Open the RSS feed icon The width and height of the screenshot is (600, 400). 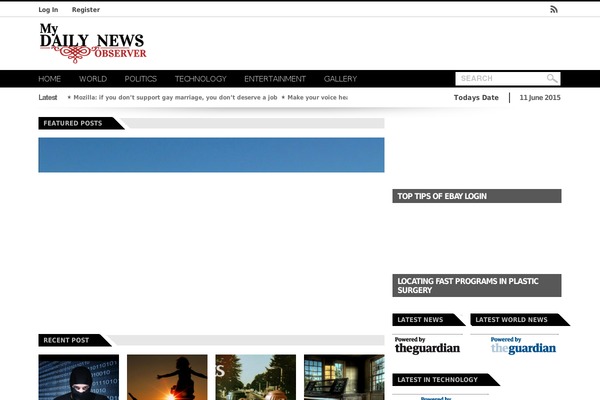(554, 9)
